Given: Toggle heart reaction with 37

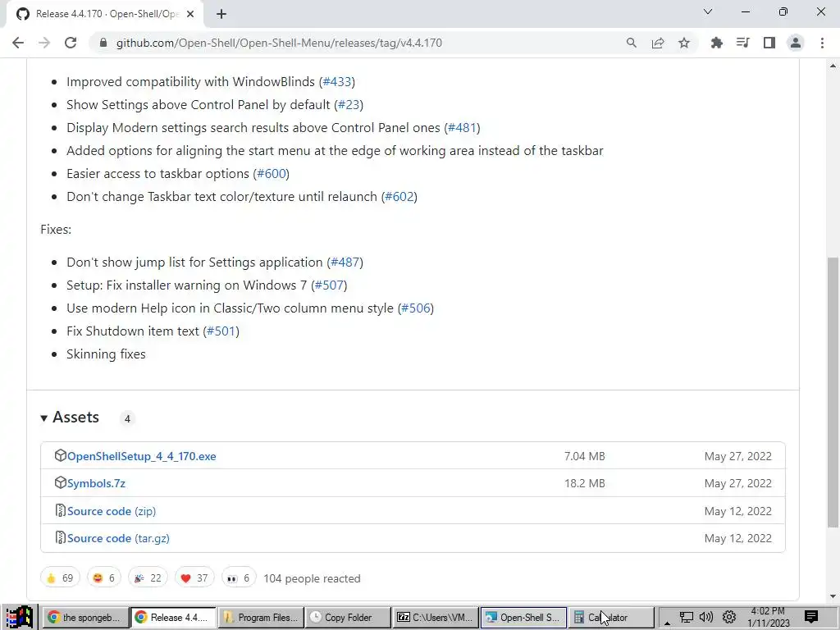Looking at the screenshot, I should pos(194,578).
